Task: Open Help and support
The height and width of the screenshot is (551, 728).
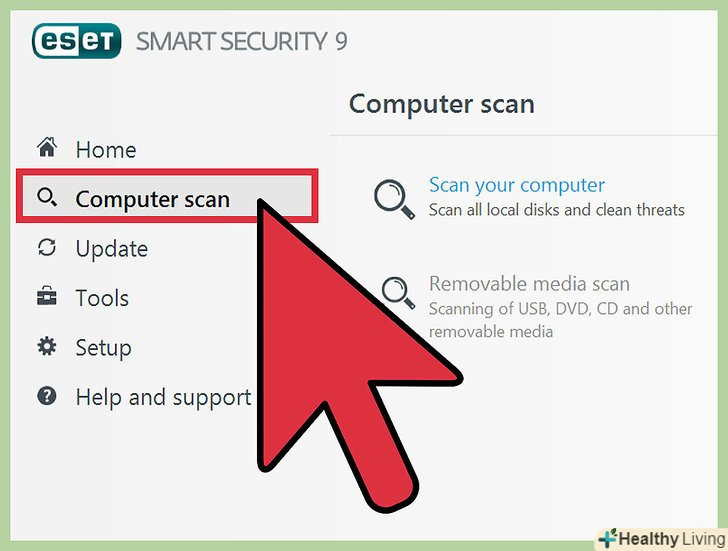Action: pyautogui.click(x=163, y=398)
